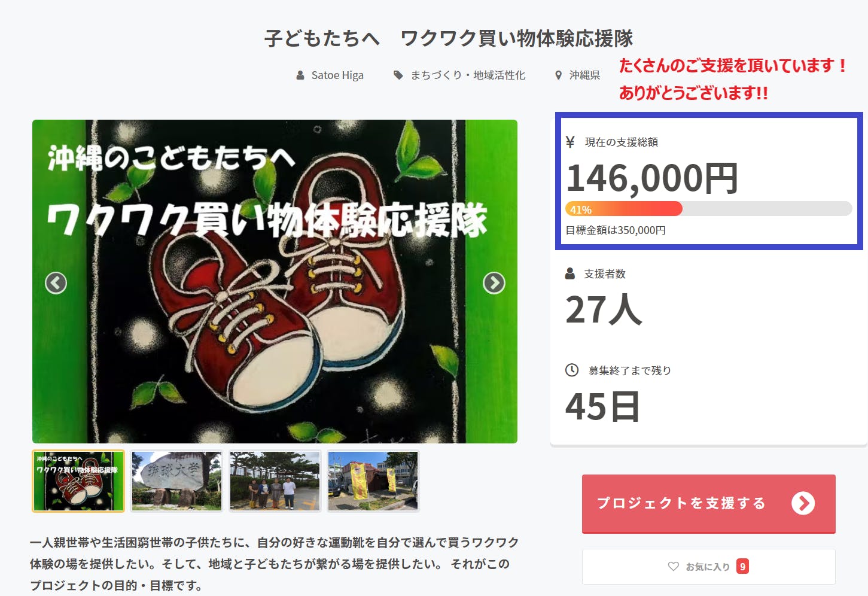Click the プロジェクトを支援する button
This screenshot has height=596, width=868.
pyautogui.click(x=709, y=503)
